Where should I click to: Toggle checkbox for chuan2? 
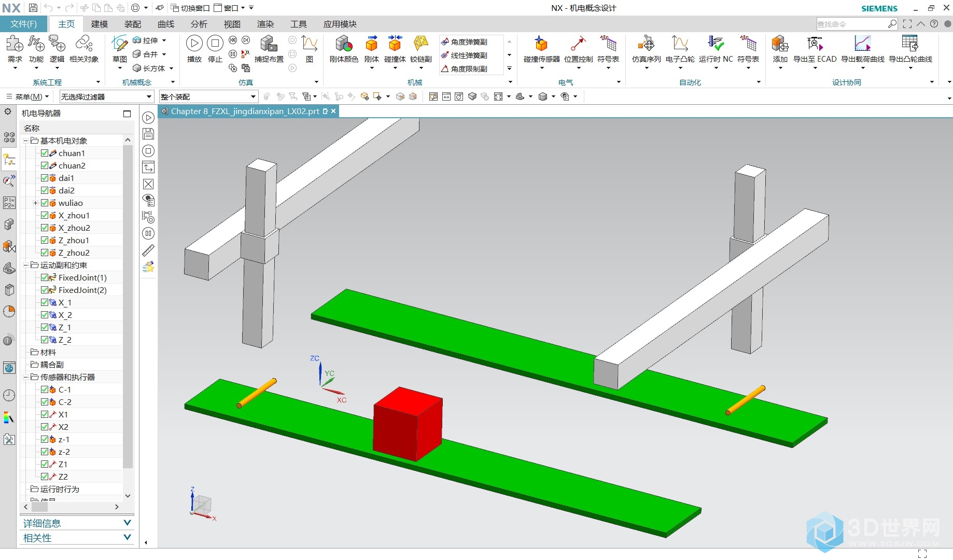[45, 165]
